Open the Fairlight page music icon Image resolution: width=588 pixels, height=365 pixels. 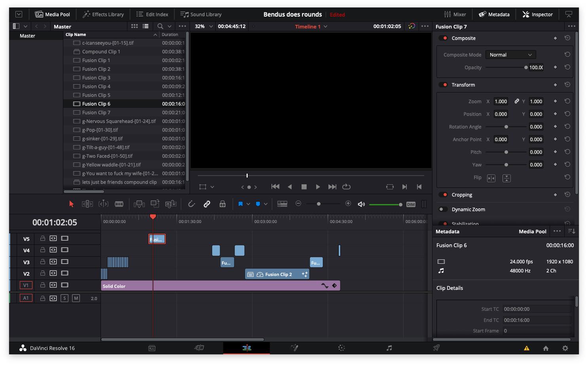[389, 348]
